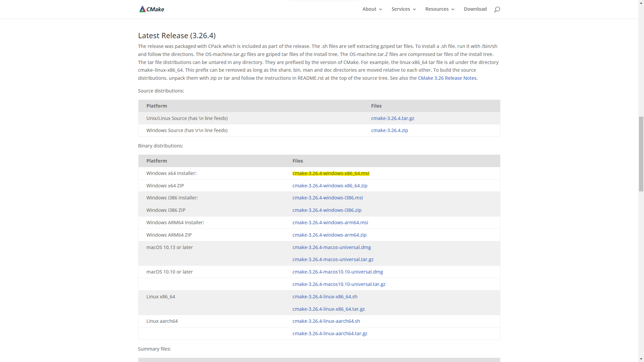Download the Windows ARM64 msi installer

click(x=330, y=223)
